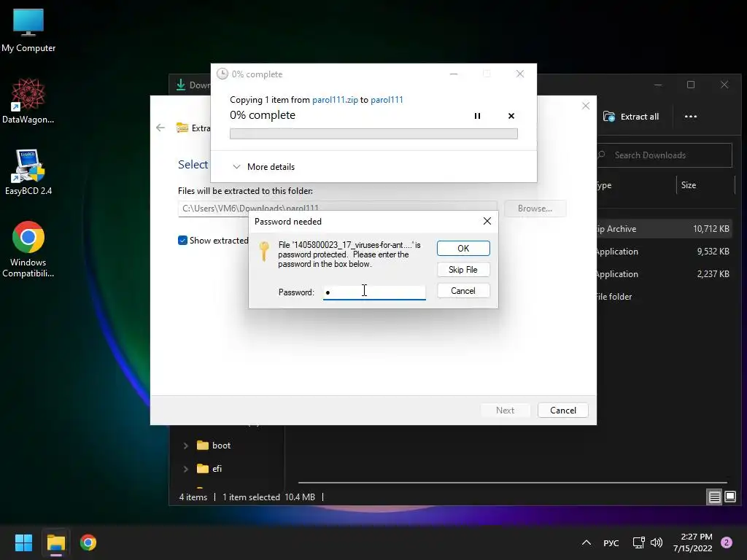This screenshot has height=560, width=747.
Task: Confirm password with OK button
Action: click(x=463, y=248)
